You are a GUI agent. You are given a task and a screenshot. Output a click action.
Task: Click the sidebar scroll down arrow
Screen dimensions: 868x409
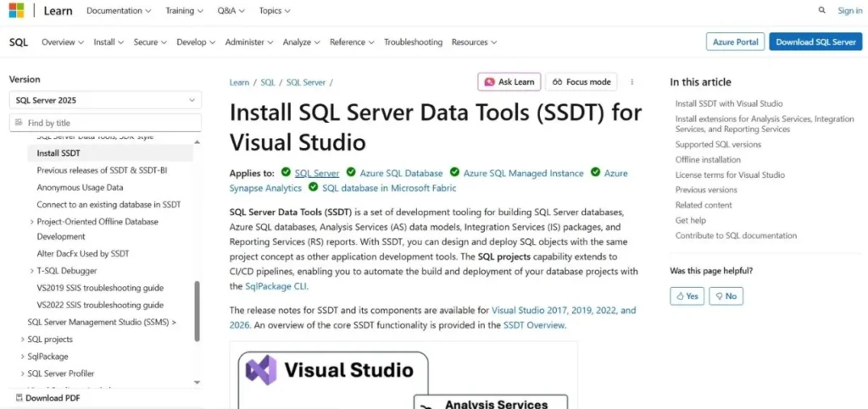(197, 382)
